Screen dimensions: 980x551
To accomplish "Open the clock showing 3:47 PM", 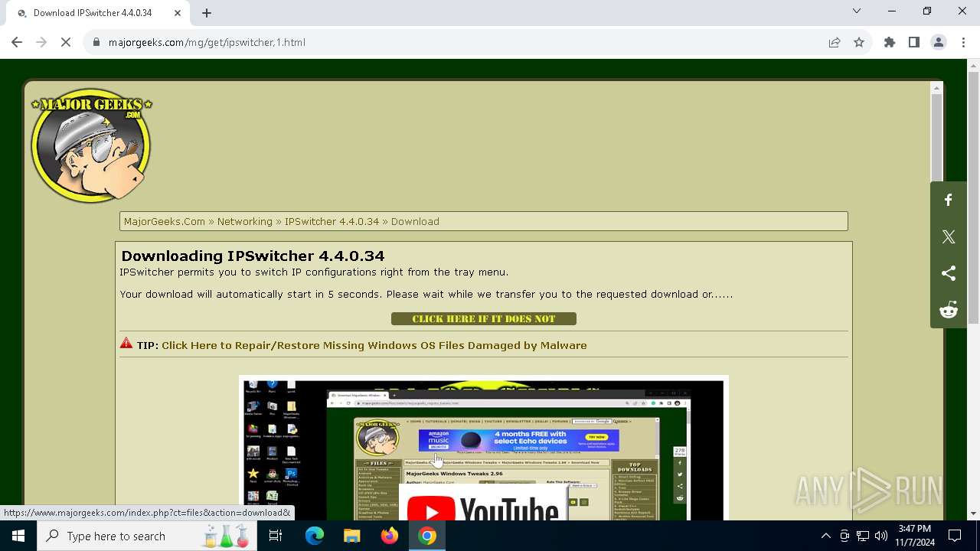I will tap(914, 536).
